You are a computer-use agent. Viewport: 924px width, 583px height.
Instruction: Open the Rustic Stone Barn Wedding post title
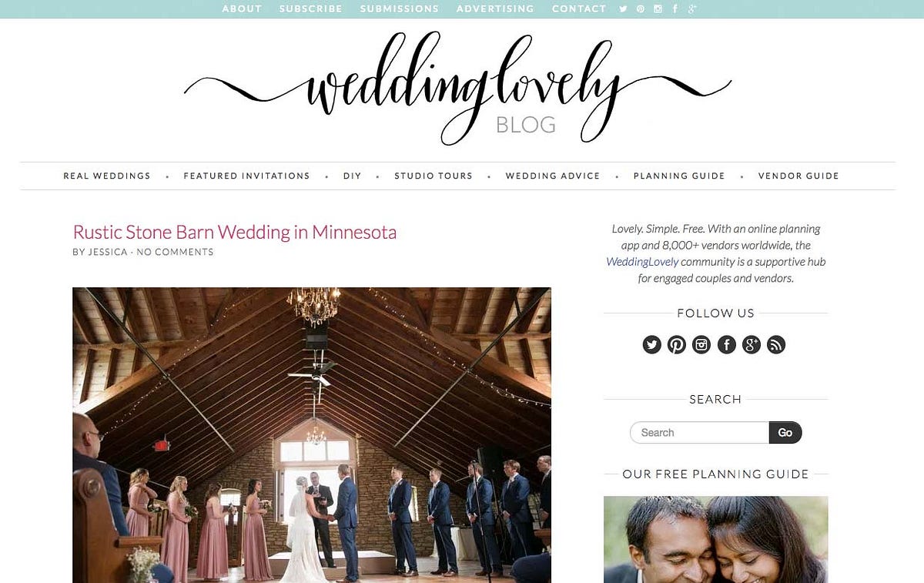(x=235, y=232)
